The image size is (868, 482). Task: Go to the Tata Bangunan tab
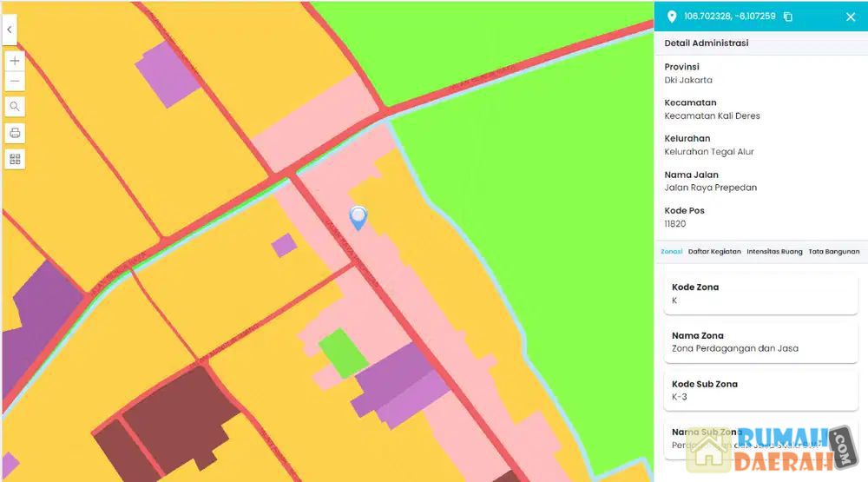(833, 252)
